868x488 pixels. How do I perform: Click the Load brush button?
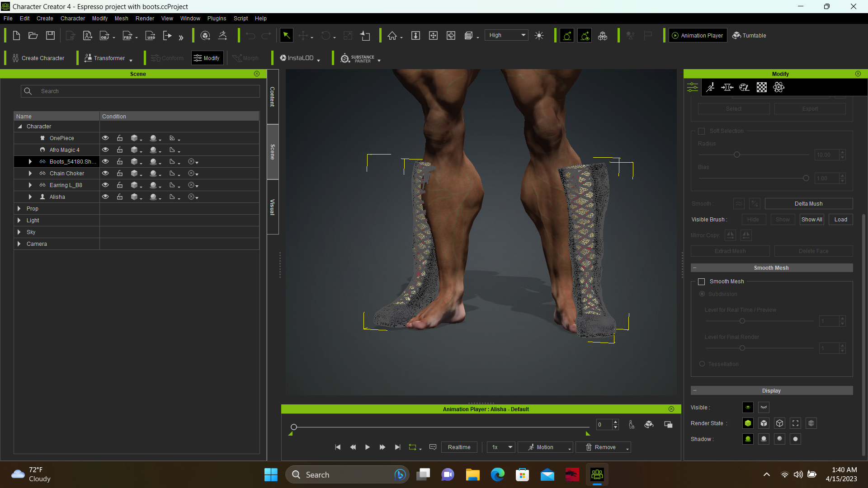coord(841,220)
